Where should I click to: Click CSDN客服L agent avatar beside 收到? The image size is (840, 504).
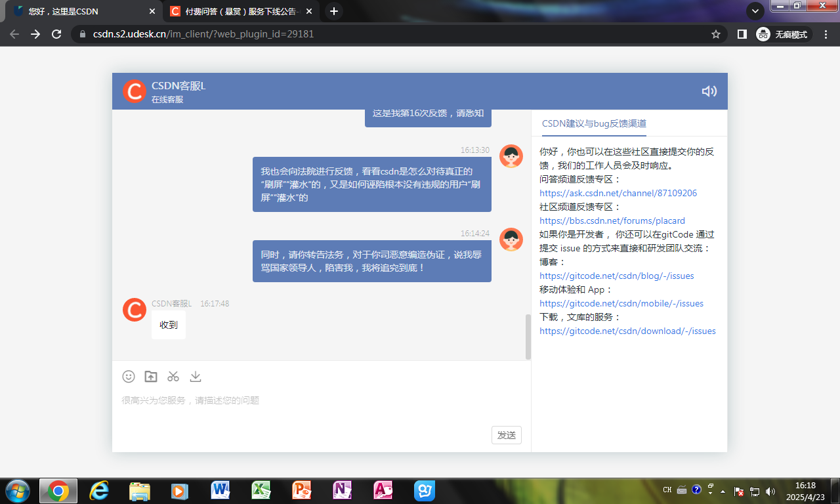coord(134,310)
